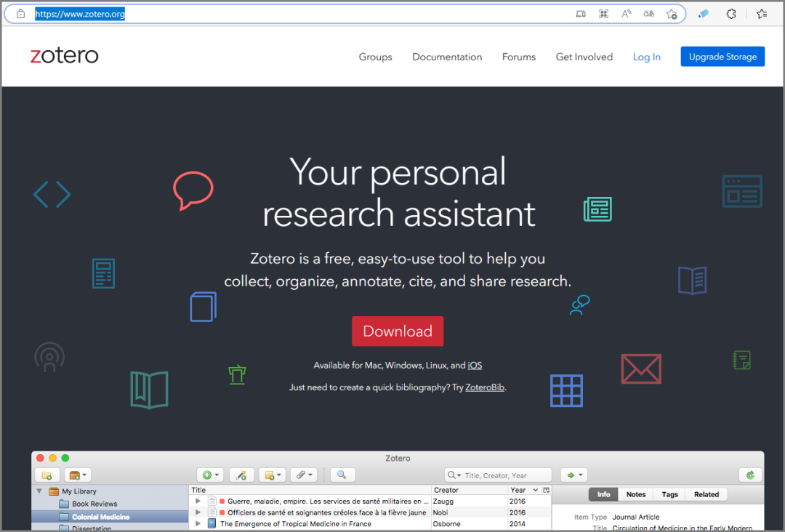This screenshot has width=785, height=532.
Task: Expand the Officiers de santé item
Action: (x=198, y=512)
